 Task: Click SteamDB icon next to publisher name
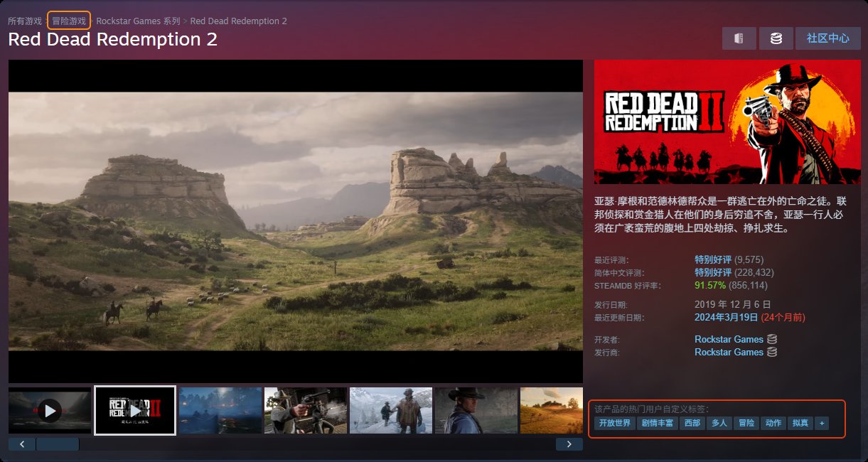click(x=771, y=352)
